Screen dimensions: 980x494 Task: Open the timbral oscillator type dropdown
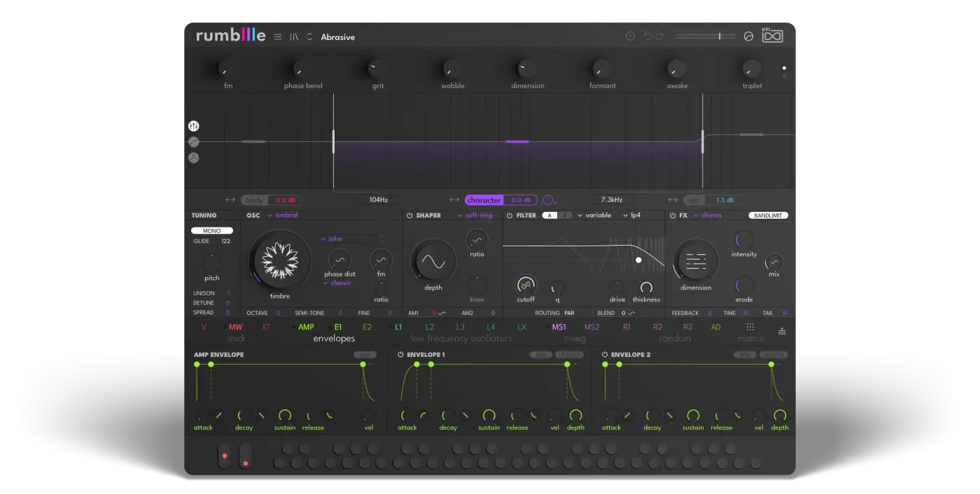point(283,216)
